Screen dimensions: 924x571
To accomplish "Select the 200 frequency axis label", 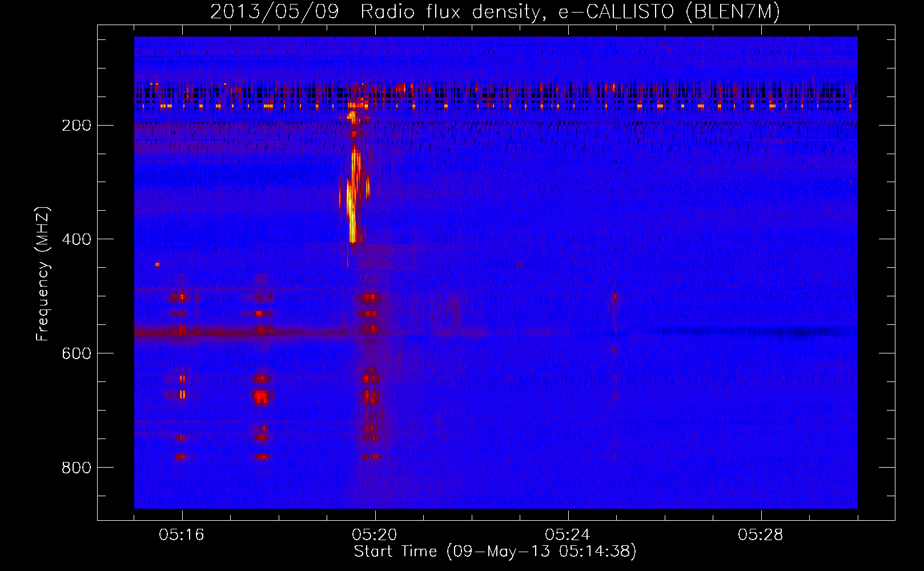I will tap(77, 126).
